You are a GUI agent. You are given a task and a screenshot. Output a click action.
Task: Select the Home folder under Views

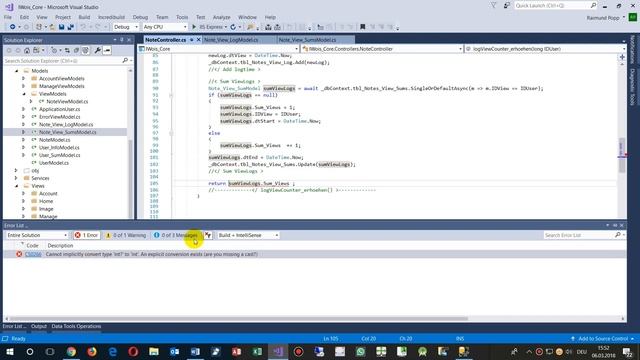click(46, 201)
